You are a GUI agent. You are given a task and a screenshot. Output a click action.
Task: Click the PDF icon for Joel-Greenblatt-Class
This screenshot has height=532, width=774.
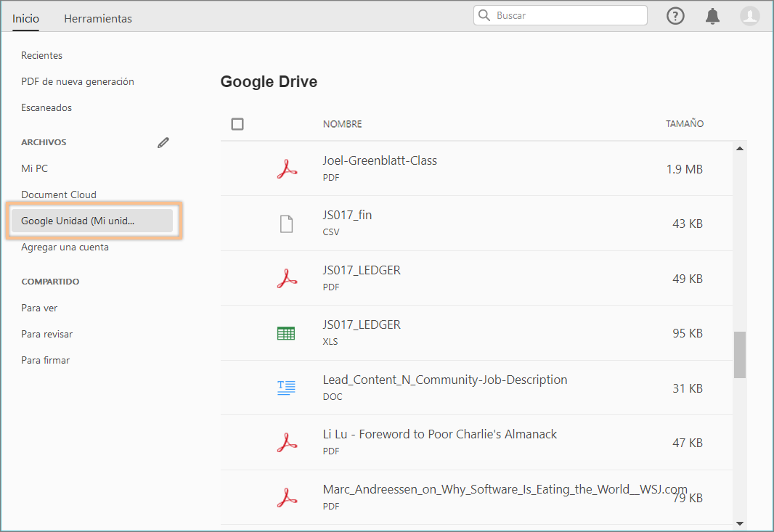coord(287,168)
